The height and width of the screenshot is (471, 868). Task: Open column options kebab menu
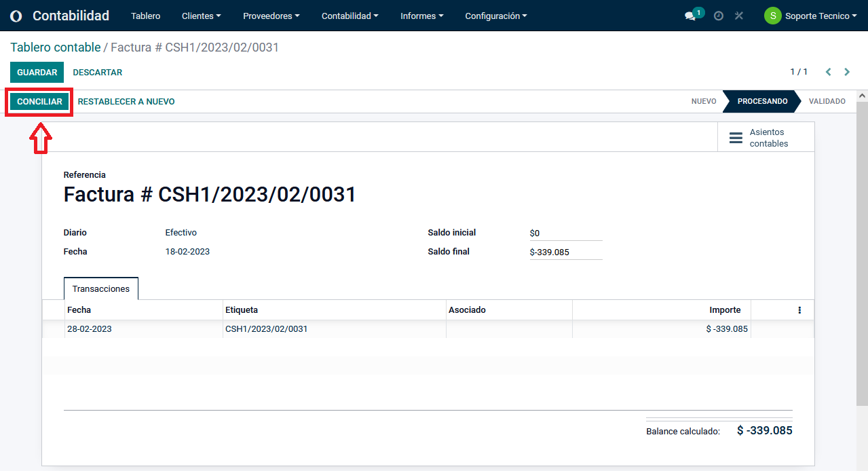799,310
